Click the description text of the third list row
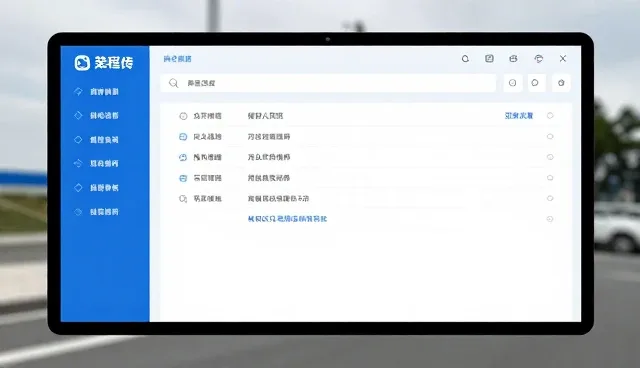 (269, 157)
